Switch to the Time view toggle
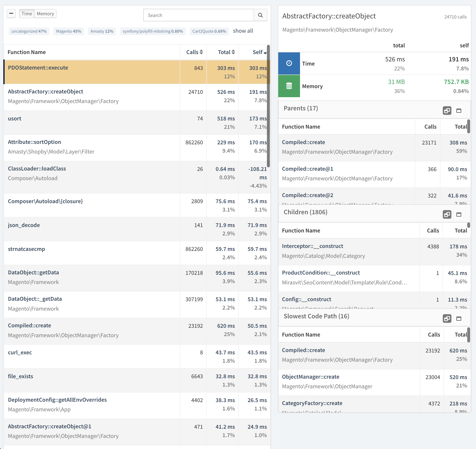Viewport: 476px width, 449px height. [x=27, y=14]
